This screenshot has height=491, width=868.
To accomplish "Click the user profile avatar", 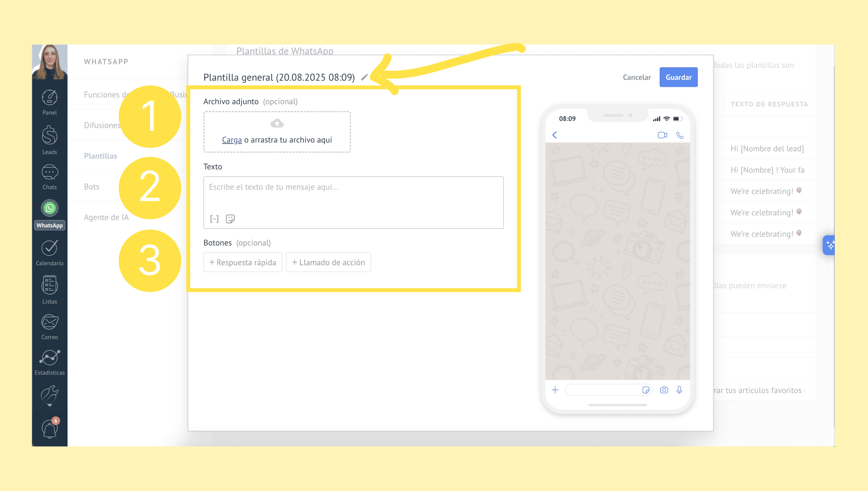I will [x=49, y=62].
